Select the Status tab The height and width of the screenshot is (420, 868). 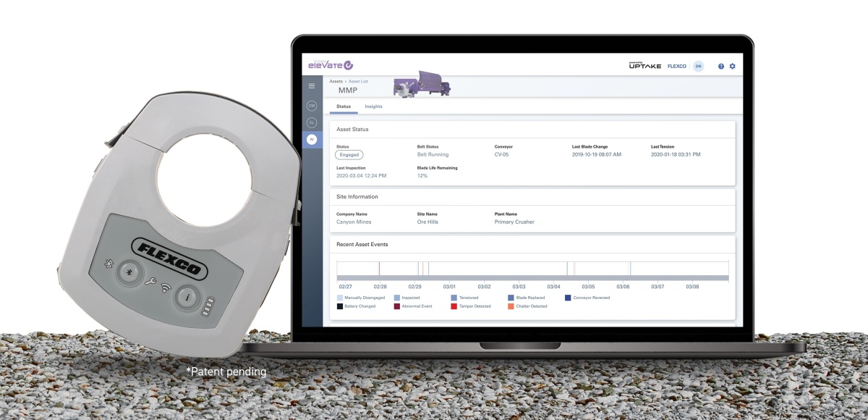tap(344, 106)
